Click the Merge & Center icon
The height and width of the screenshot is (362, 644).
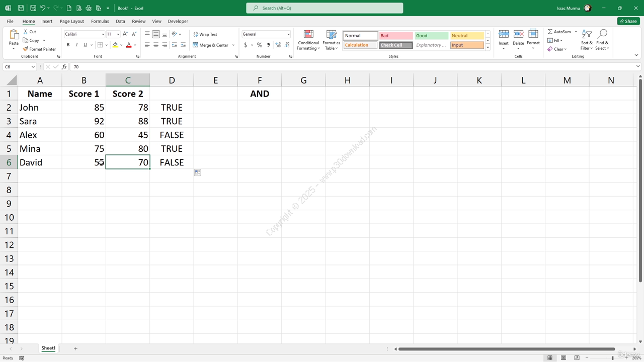pyautogui.click(x=196, y=45)
